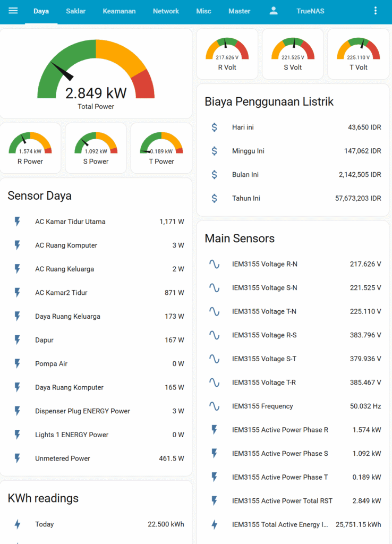Click the sine wave icon for IEM3155 Frequency
Image resolution: width=392 pixels, height=544 pixels.
click(215, 406)
